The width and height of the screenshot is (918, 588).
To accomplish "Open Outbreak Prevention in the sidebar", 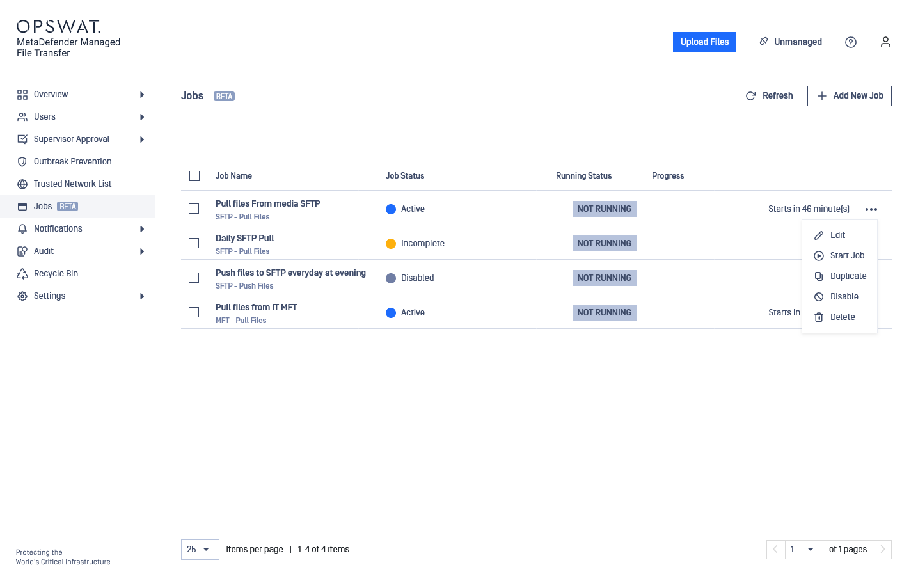I will pos(77,162).
